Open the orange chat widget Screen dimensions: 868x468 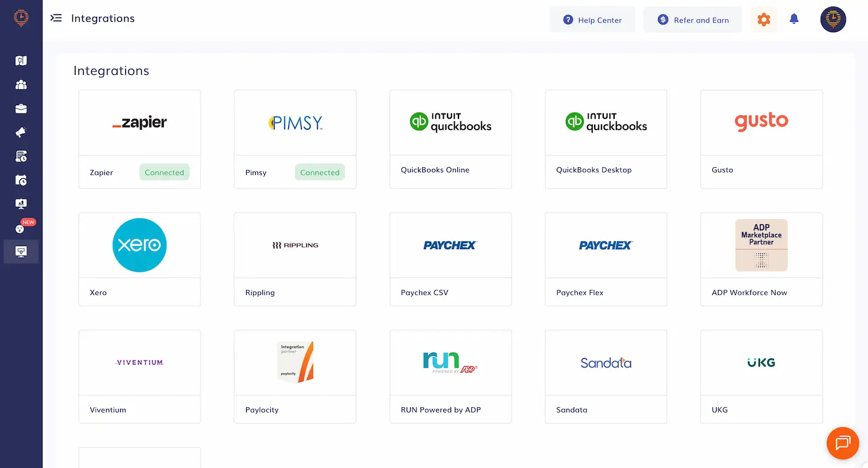coord(843,443)
